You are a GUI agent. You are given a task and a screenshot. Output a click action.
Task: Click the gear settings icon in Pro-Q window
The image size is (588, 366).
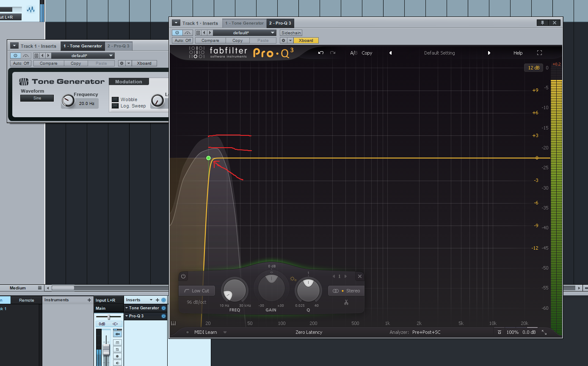click(284, 41)
